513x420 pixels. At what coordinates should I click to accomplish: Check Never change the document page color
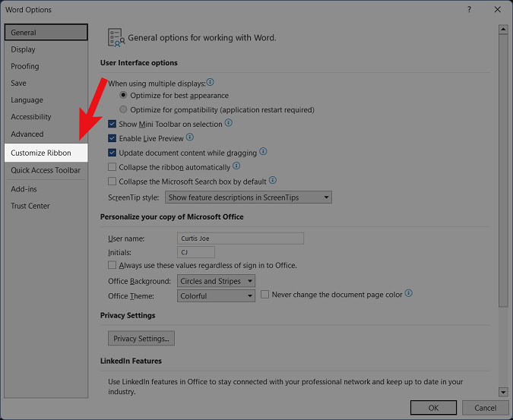click(265, 295)
